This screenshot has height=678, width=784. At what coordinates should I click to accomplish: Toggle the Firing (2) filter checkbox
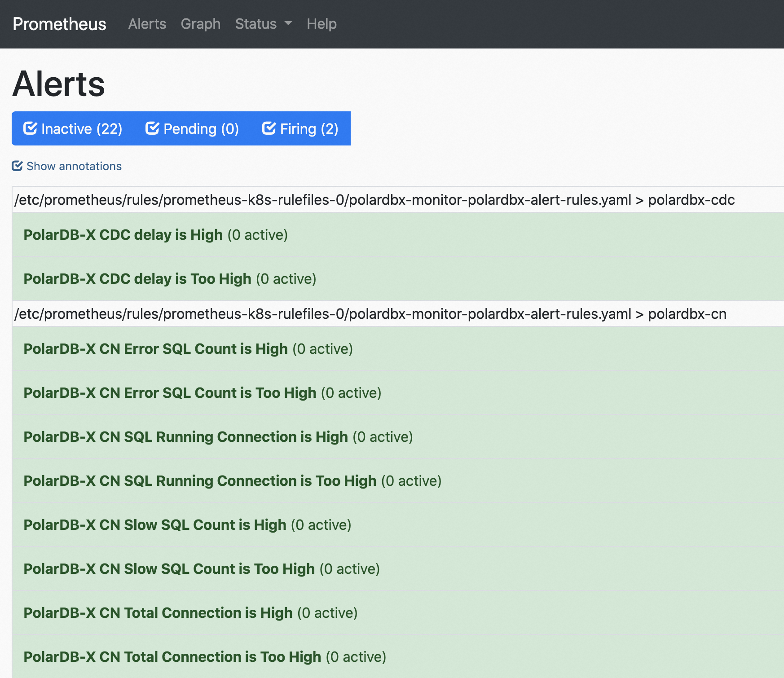(x=300, y=129)
